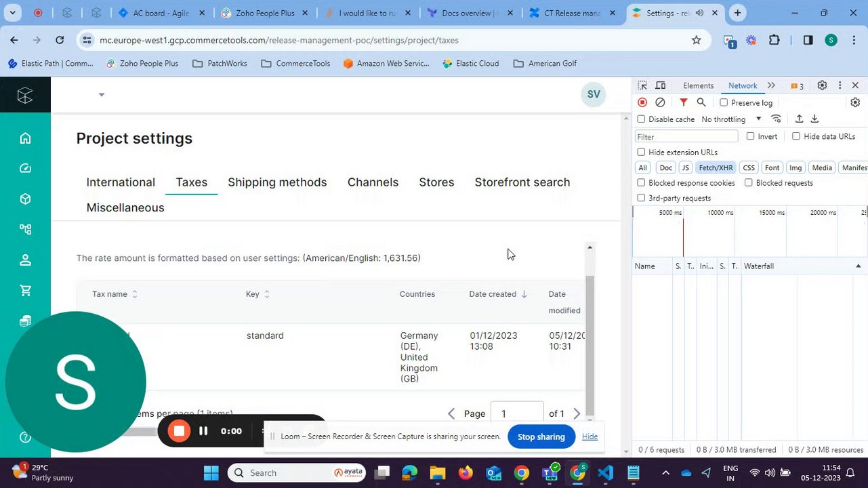Image resolution: width=868 pixels, height=488 pixels.
Task: Open the DevTools three-dot customize menu
Action: coord(840,85)
